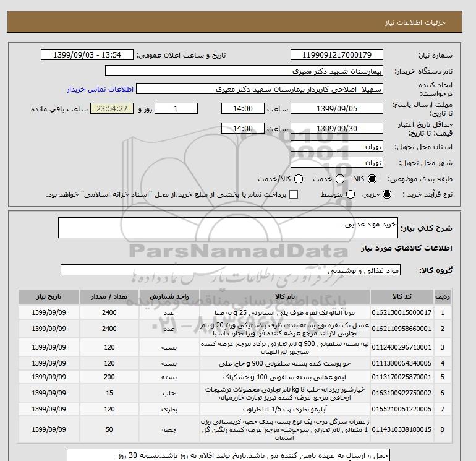This screenshot has height=461, width=476.
Task: Click the زعفران سرگل item name
Action: [285, 429]
